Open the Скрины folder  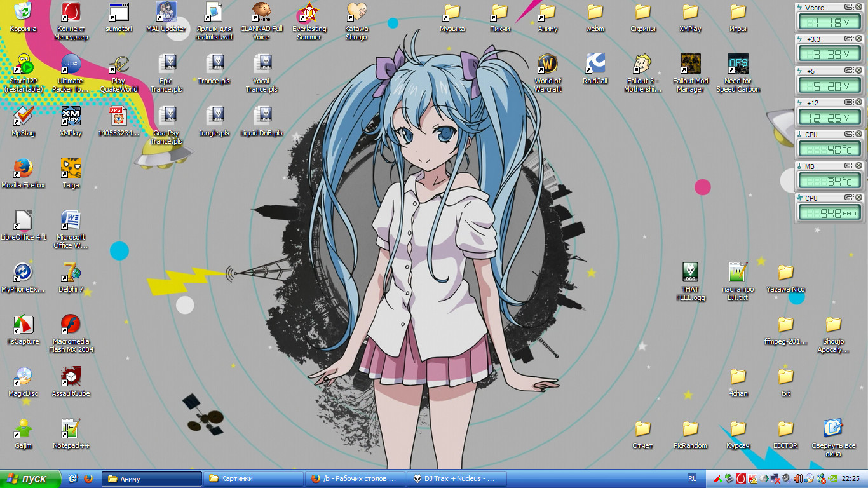coord(643,17)
